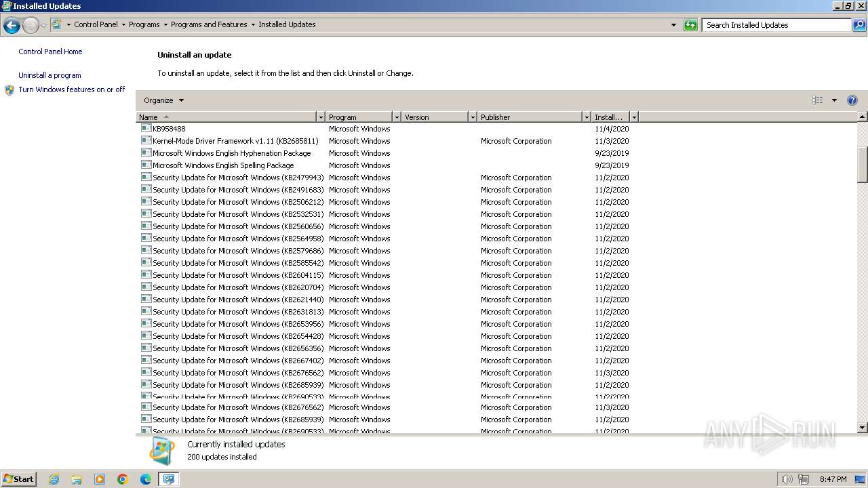Viewport: 868px width, 488px height.
Task: Open the view options dropdown arrow
Action: [x=834, y=100]
